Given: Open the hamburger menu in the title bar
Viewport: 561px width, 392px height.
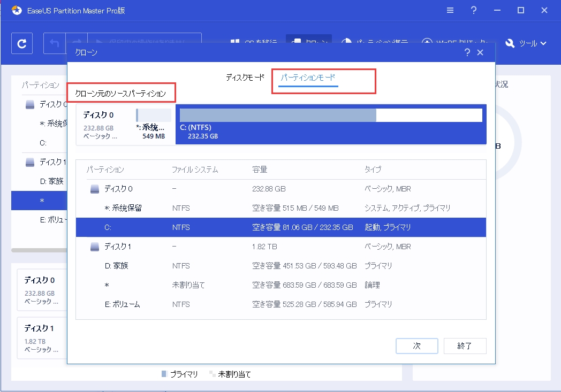Looking at the screenshot, I should pos(450,10).
